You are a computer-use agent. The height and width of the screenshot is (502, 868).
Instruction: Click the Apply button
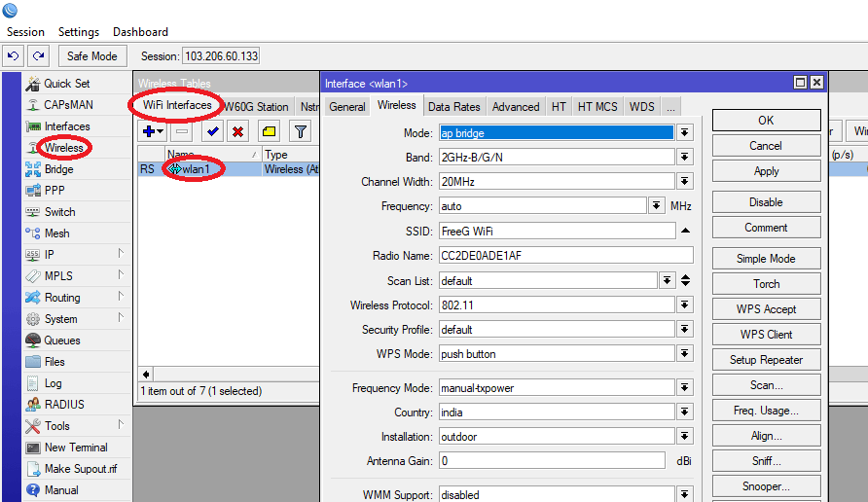766,171
